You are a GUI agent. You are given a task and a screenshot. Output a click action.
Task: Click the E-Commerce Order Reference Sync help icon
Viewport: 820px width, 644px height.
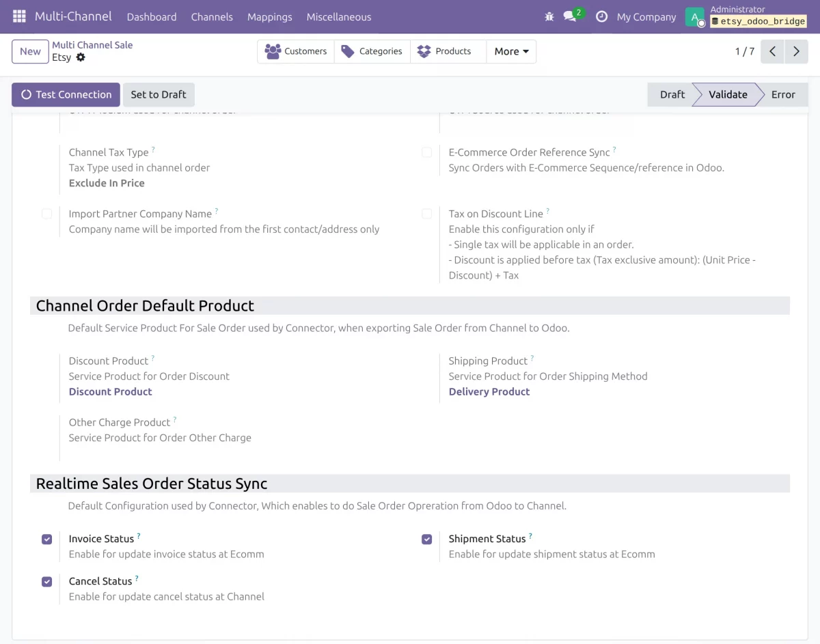[x=614, y=150]
